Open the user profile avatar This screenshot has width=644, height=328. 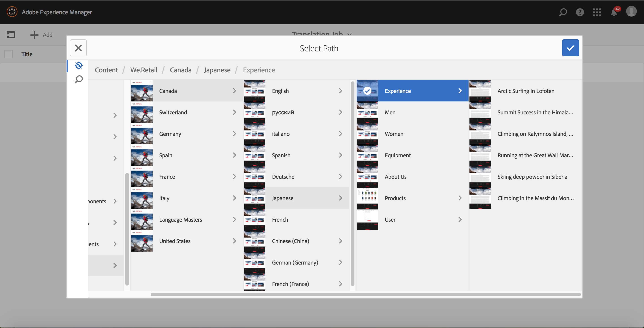point(631,11)
